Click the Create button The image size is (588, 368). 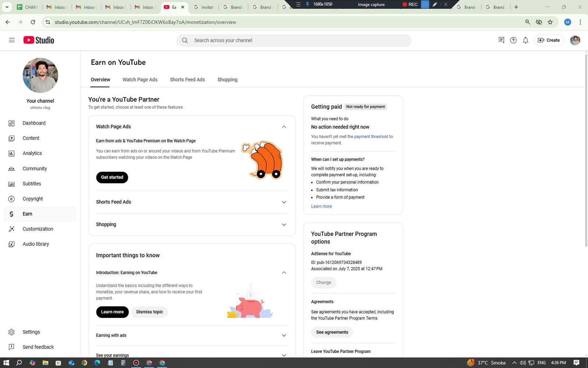coord(549,40)
